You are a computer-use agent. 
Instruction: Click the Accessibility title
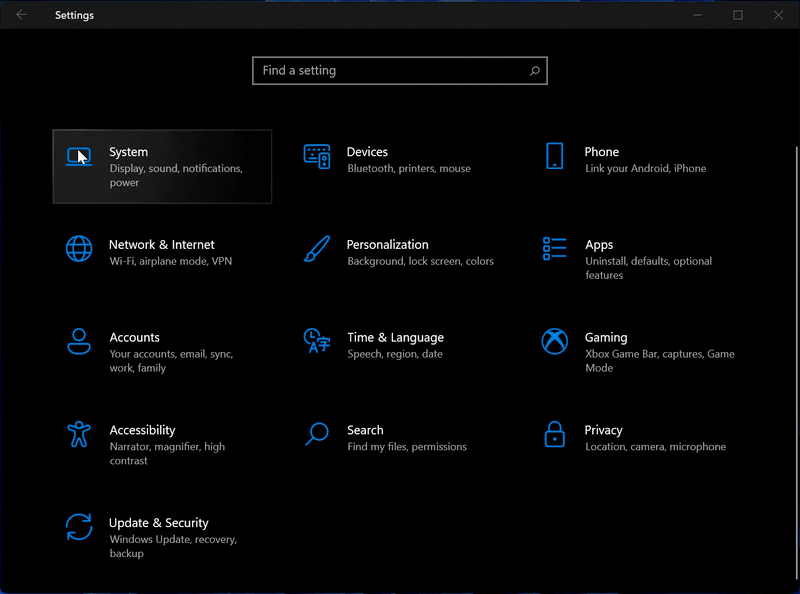pyautogui.click(x=142, y=431)
